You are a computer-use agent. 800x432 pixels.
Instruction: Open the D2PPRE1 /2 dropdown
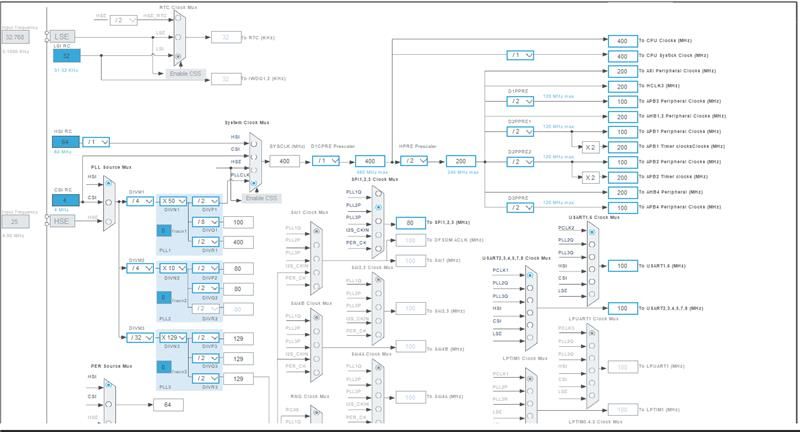pos(520,132)
